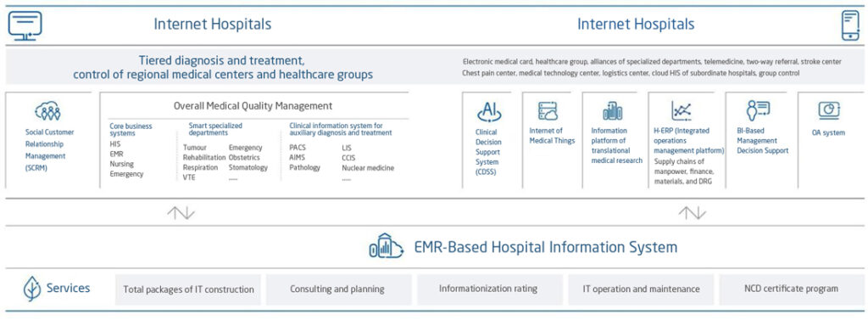Select the PACS entry
The width and height of the screenshot is (868, 326).
[298, 148]
